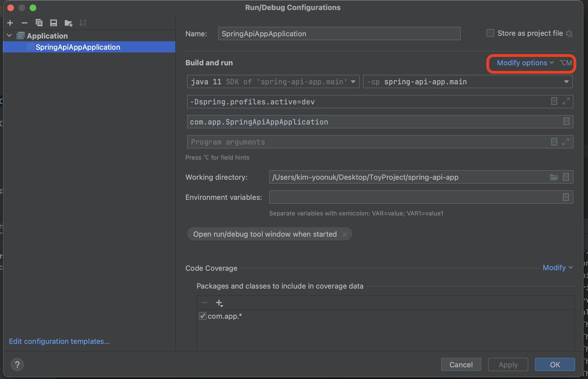
Task: Uncheck the com.app.* coverage package
Action: tap(203, 316)
